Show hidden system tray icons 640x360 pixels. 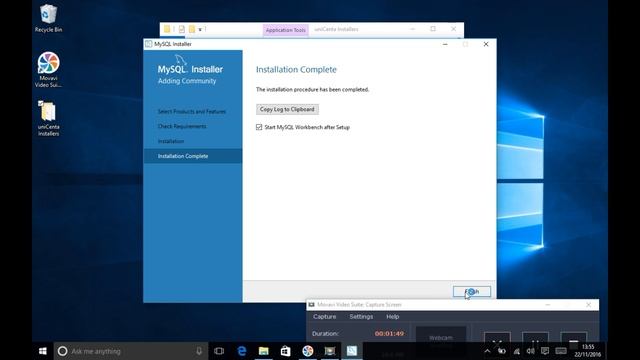[x=487, y=351]
